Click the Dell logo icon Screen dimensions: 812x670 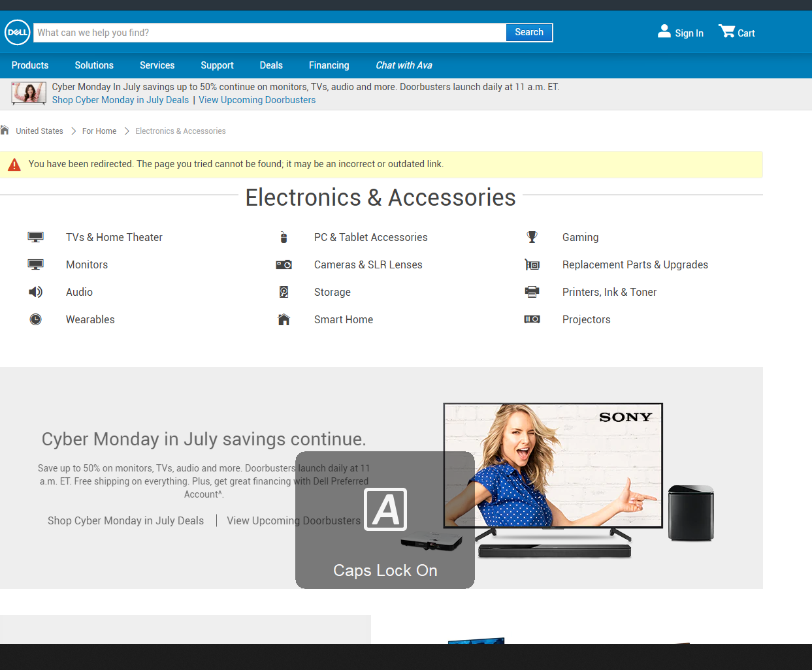click(17, 32)
